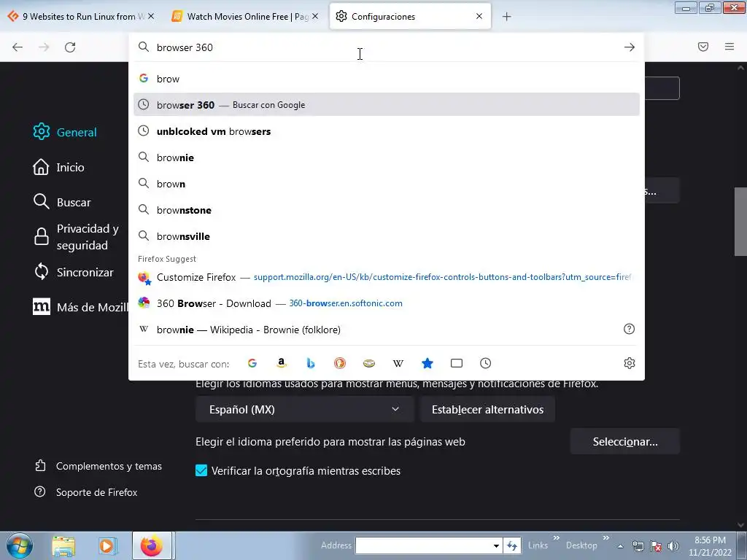Open the Windows Start button
747x560 pixels.
point(20,545)
